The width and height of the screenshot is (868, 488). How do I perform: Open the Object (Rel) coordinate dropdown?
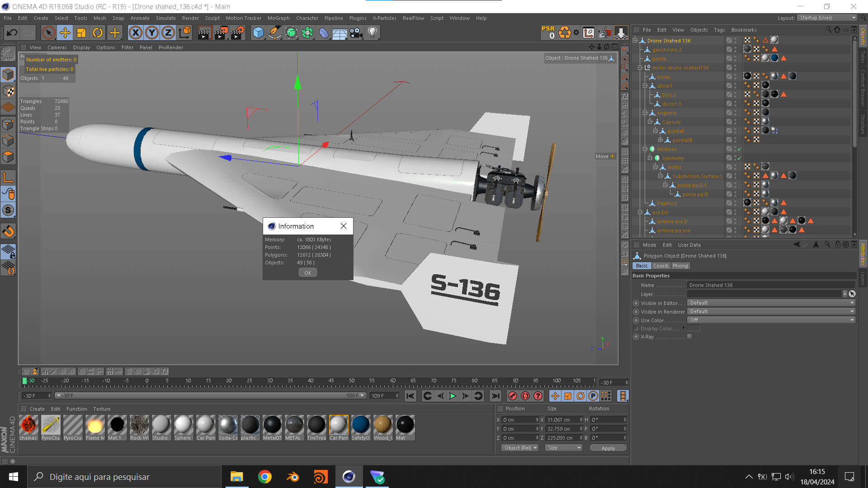click(x=520, y=448)
